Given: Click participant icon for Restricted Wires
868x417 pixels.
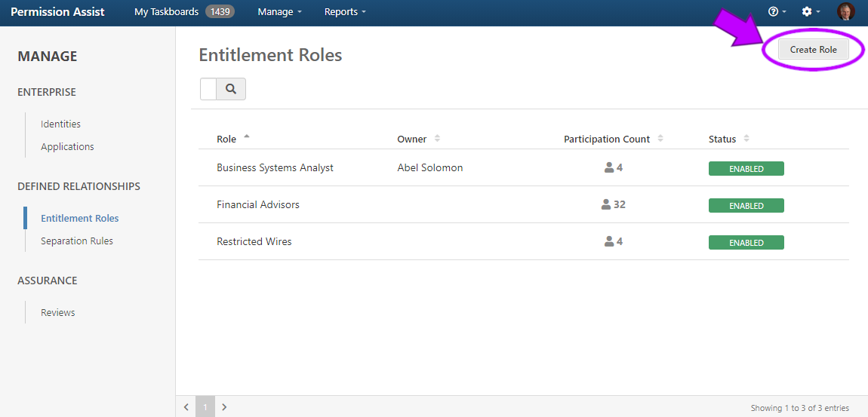Looking at the screenshot, I should (x=609, y=242).
